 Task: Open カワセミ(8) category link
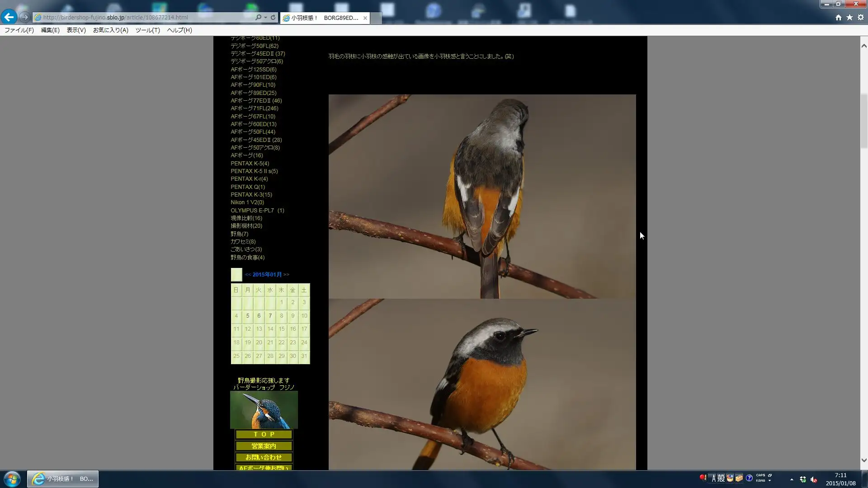[x=243, y=242]
